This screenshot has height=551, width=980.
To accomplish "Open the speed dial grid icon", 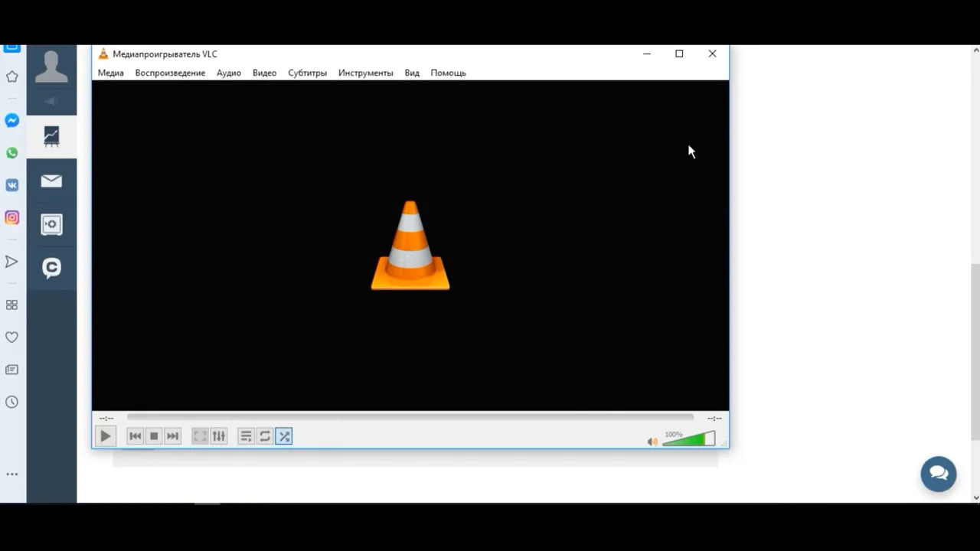I will 12,305.
